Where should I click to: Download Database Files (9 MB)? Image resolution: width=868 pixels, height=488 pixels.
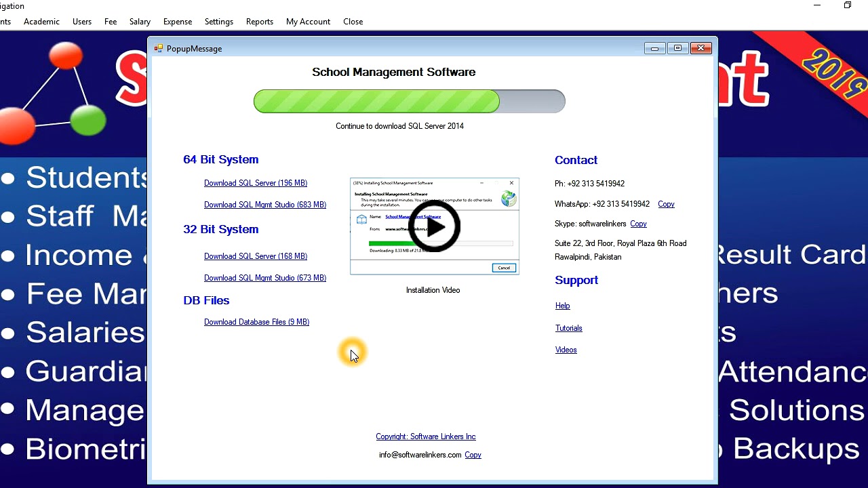click(256, 322)
